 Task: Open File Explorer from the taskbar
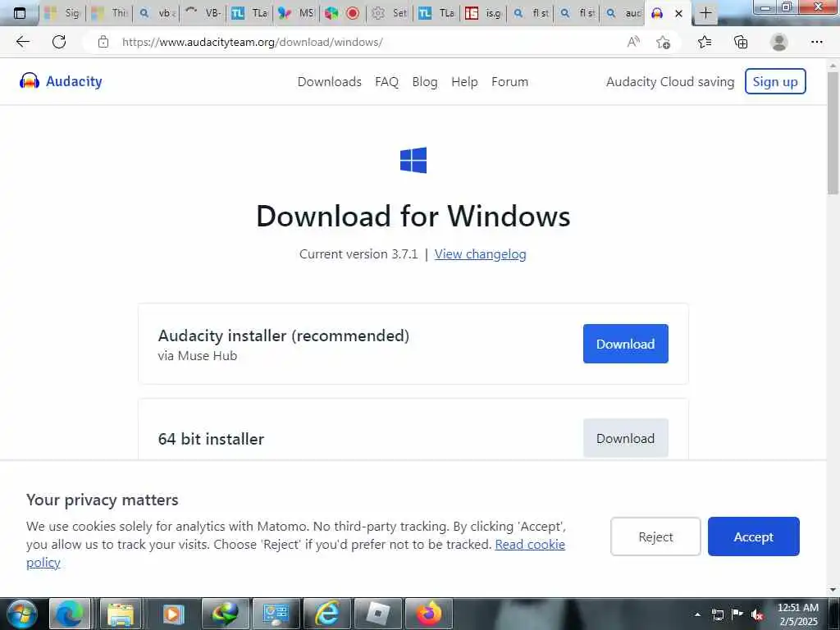[121, 614]
